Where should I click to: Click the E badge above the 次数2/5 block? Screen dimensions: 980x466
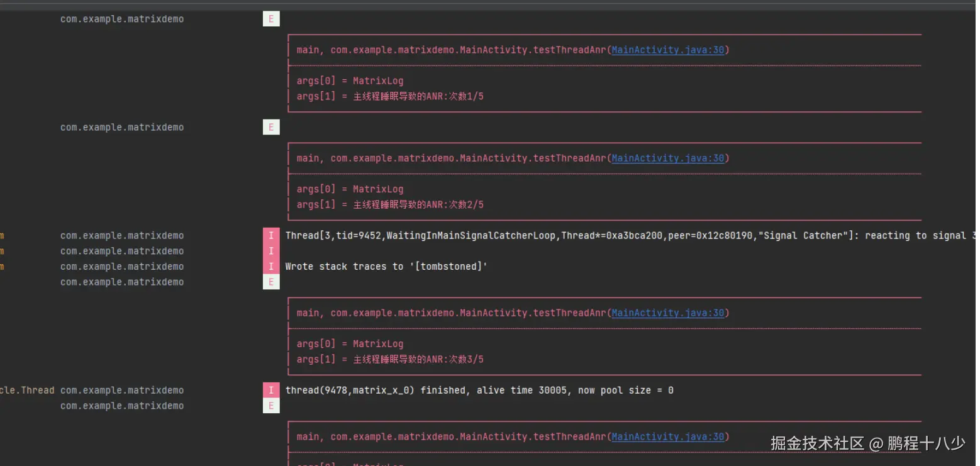(271, 128)
